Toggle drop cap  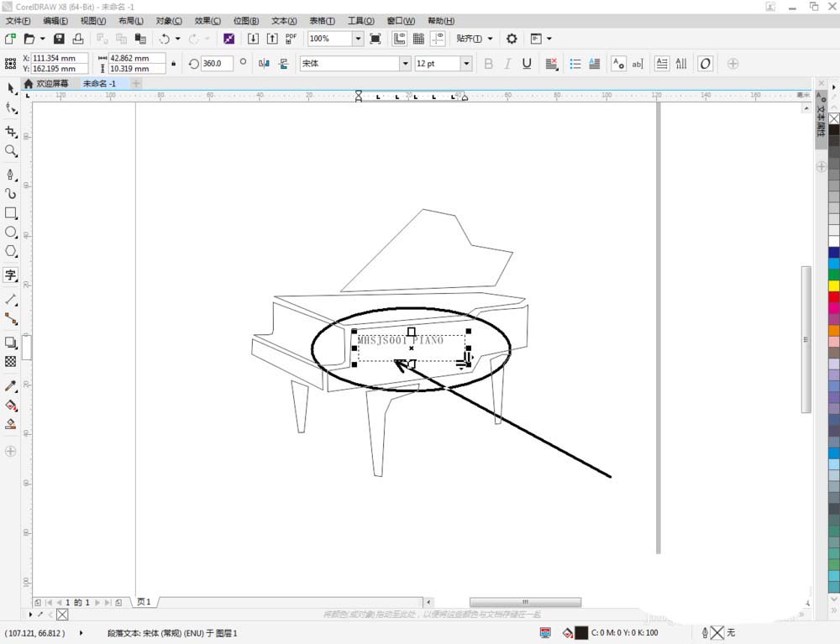[x=595, y=64]
